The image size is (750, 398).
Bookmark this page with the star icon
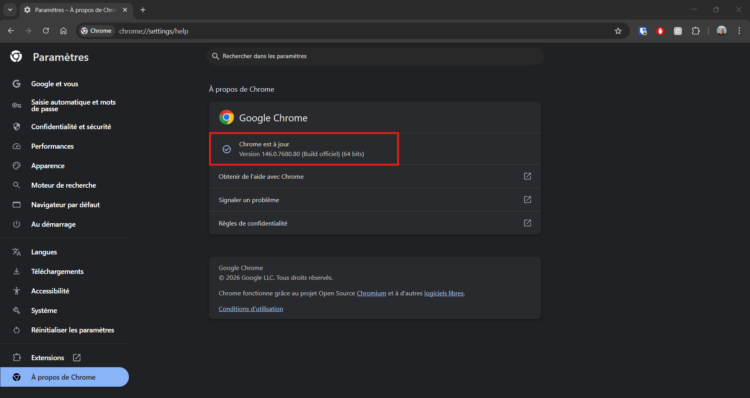(x=618, y=31)
